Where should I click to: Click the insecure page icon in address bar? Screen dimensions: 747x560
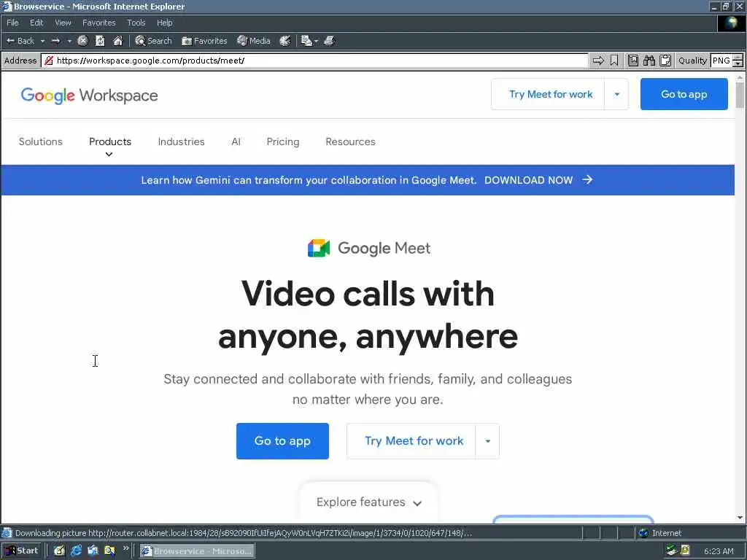[x=49, y=61]
